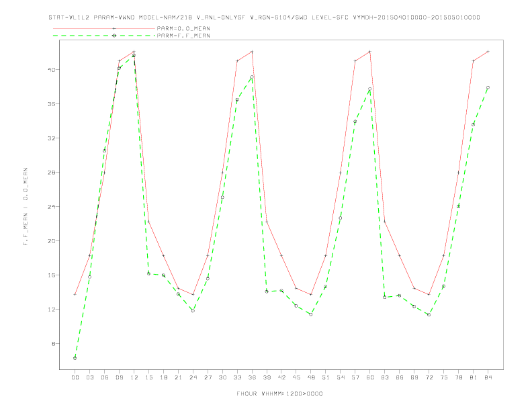532x411 pixels.
Task: Click x-axis tick label 66
Action: pyautogui.click(x=400, y=377)
